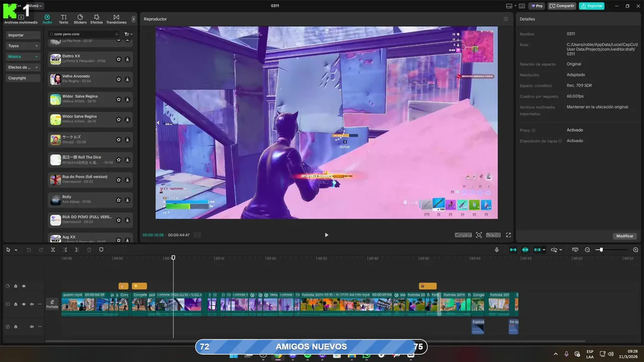Open the Audio tab
644x362 pixels.
pyautogui.click(x=47, y=19)
